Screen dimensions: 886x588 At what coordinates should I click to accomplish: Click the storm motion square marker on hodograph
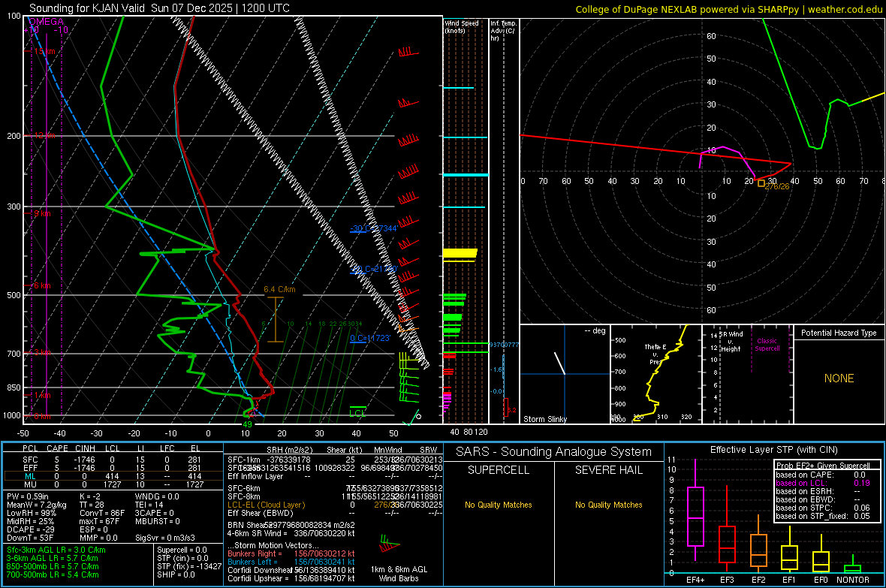[761, 183]
